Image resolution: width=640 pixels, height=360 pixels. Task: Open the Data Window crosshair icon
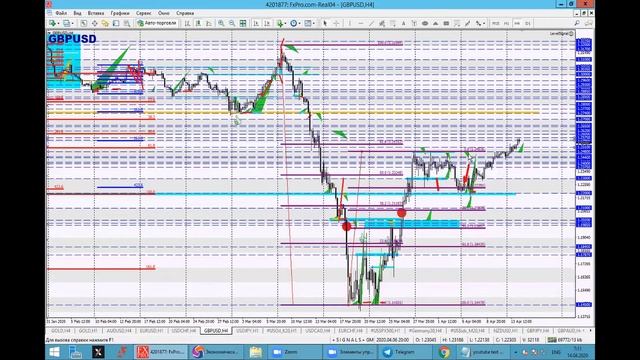[94, 23]
